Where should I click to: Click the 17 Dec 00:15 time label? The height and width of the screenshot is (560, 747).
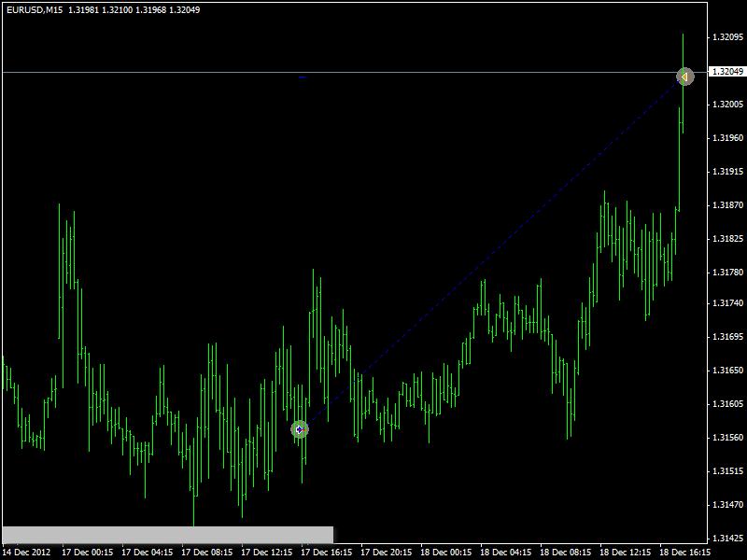point(88,553)
